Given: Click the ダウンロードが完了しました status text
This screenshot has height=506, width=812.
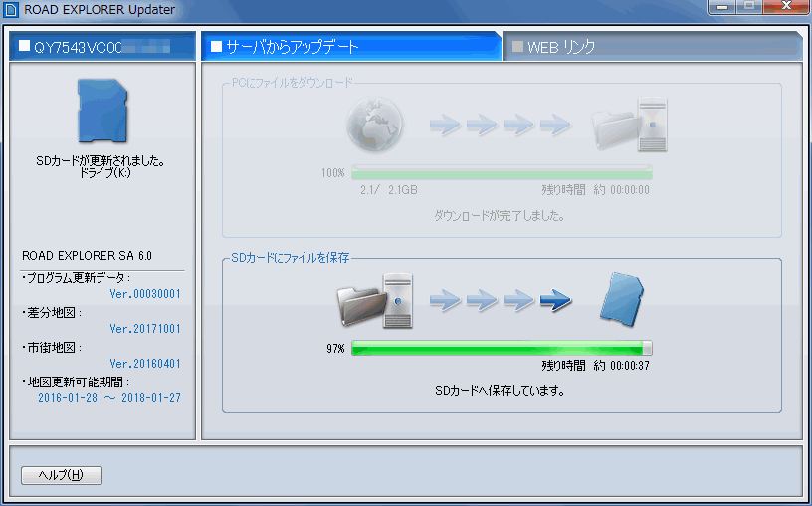Looking at the screenshot, I should pyautogui.click(x=500, y=216).
